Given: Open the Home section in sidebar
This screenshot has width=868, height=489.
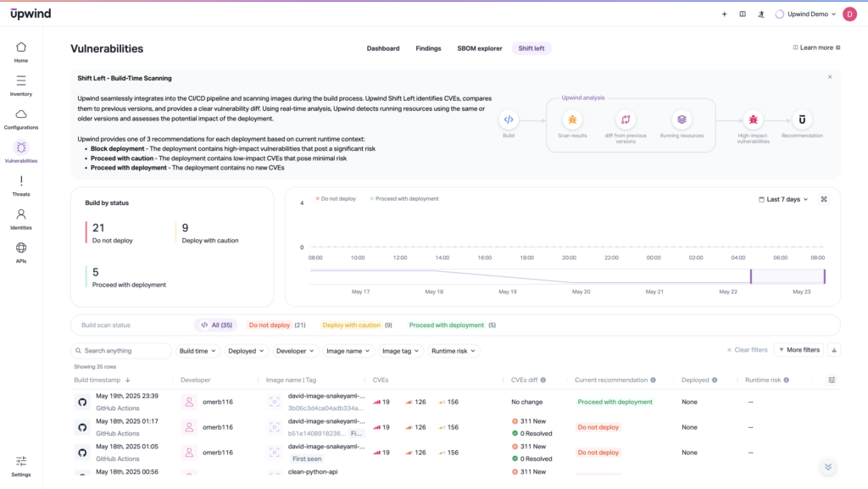Looking at the screenshot, I should tap(21, 52).
